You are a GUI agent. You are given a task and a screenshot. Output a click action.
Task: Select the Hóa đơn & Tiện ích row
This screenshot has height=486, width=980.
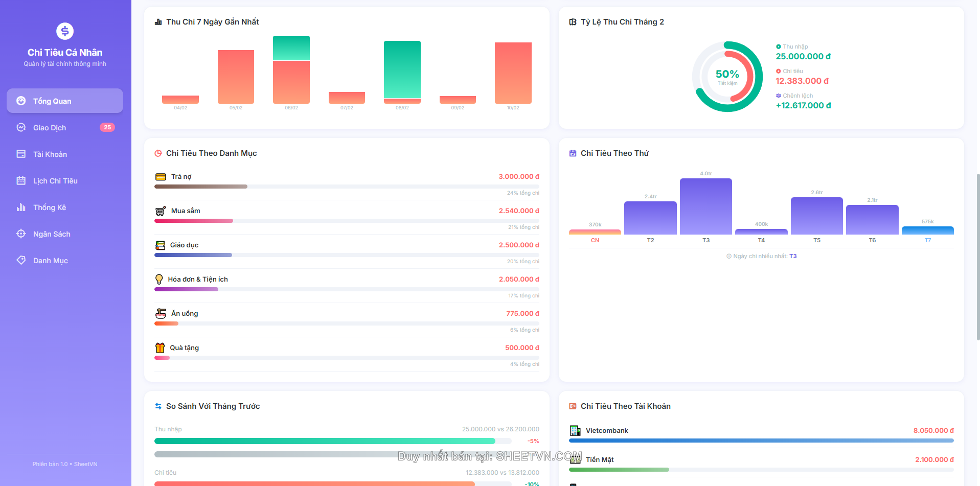(x=347, y=280)
